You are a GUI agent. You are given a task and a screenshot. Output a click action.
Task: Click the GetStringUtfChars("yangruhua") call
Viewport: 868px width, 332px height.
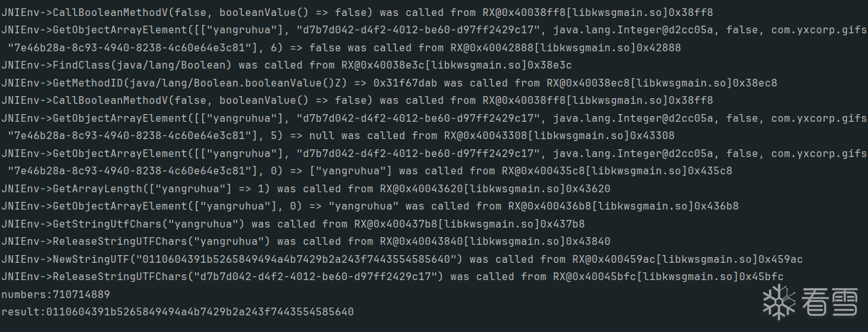click(123, 224)
